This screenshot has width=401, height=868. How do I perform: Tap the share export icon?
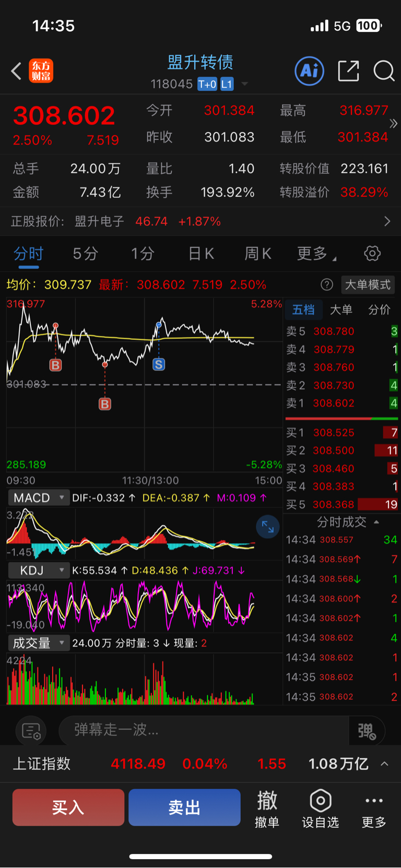point(348,71)
